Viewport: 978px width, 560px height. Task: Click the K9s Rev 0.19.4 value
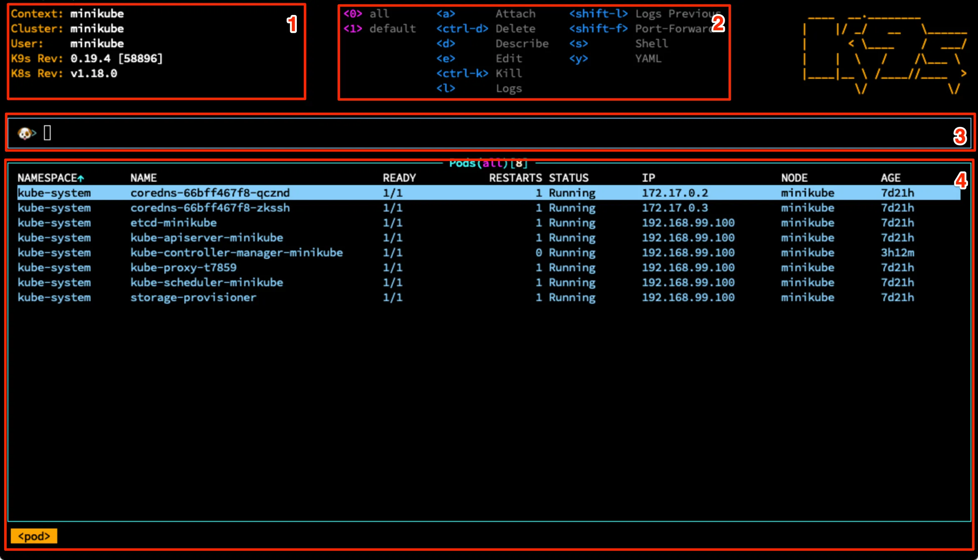[x=116, y=58]
